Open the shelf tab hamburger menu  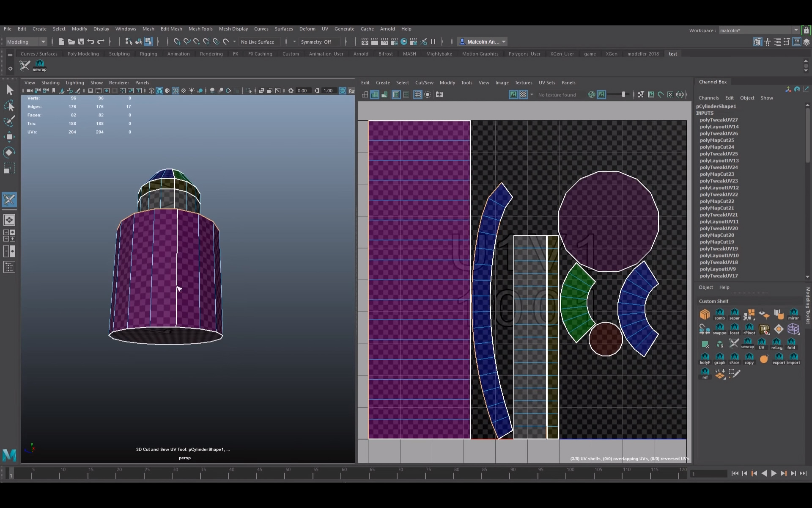pyautogui.click(x=10, y=54)
